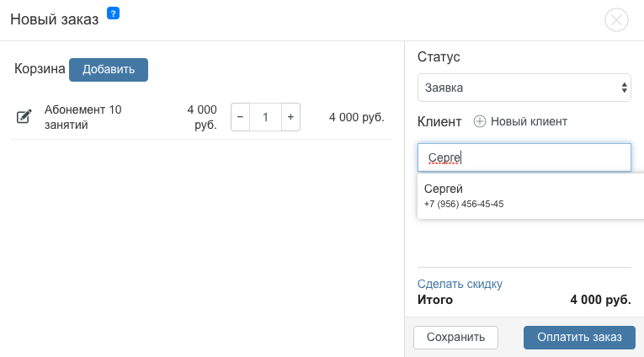Click the Новый клиент link
Image resolution: width=644 pixels, height=357 pixels.
tap(529, 121)
